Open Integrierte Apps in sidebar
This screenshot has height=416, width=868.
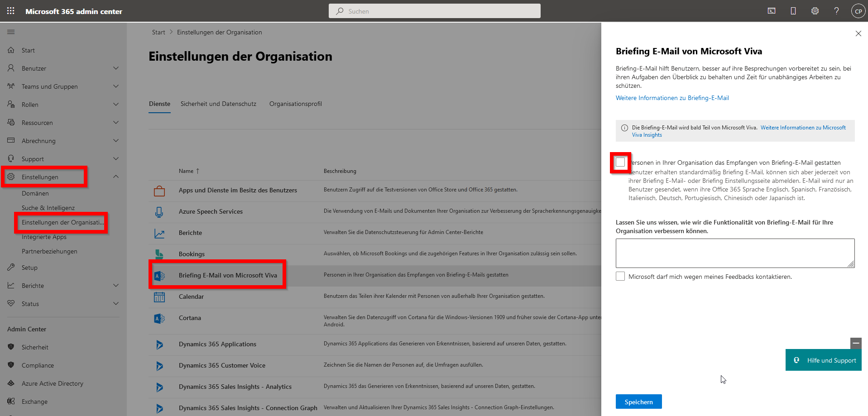tap(44, 237)
